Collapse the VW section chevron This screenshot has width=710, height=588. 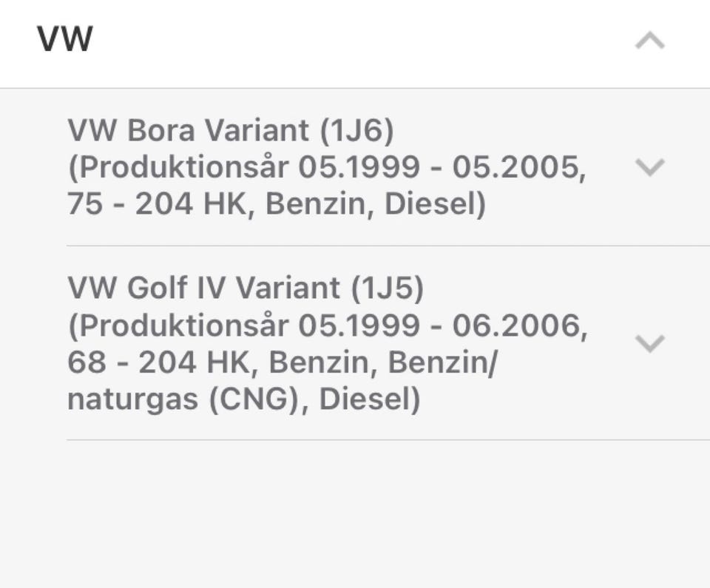point(649,41)
